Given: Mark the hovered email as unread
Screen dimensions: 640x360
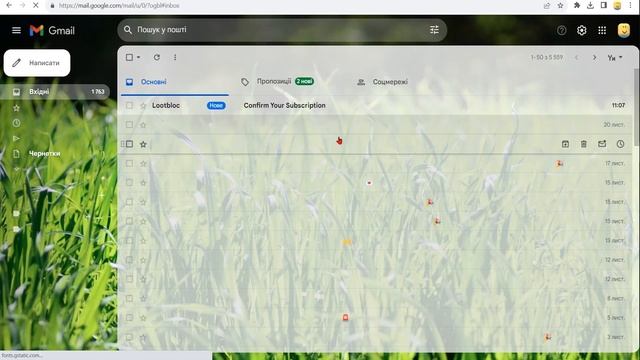Looking at the screenshot, I should click(602, 144).
